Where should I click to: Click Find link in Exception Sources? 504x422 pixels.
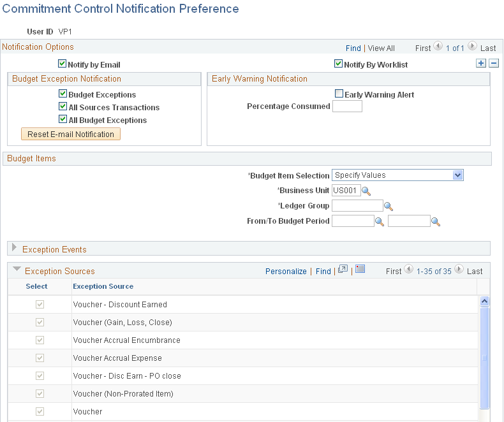click(323, 272)
